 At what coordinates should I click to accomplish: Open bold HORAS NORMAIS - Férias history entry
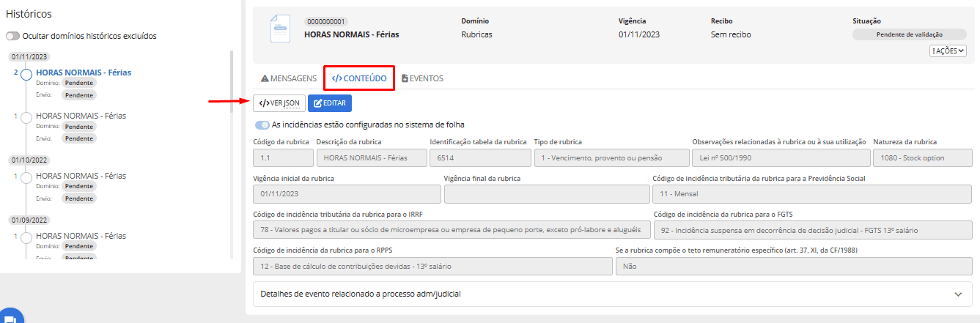coord(84,73)
